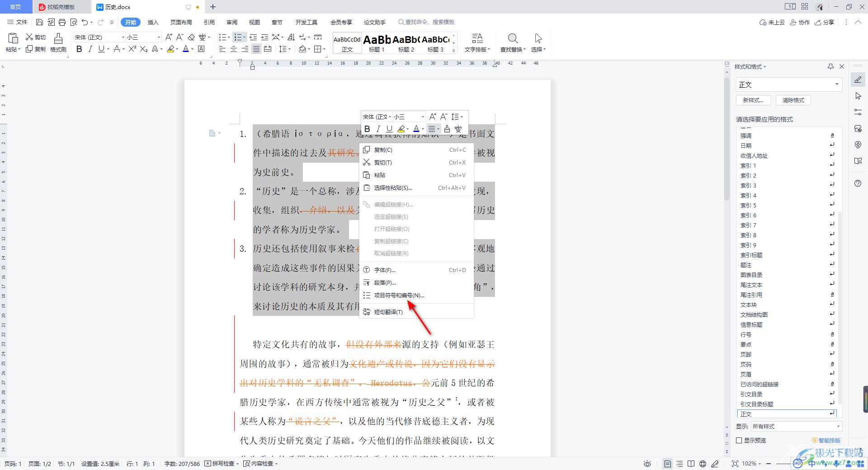
Task: Click the 分享 share button
Action: tap(825, 22)
